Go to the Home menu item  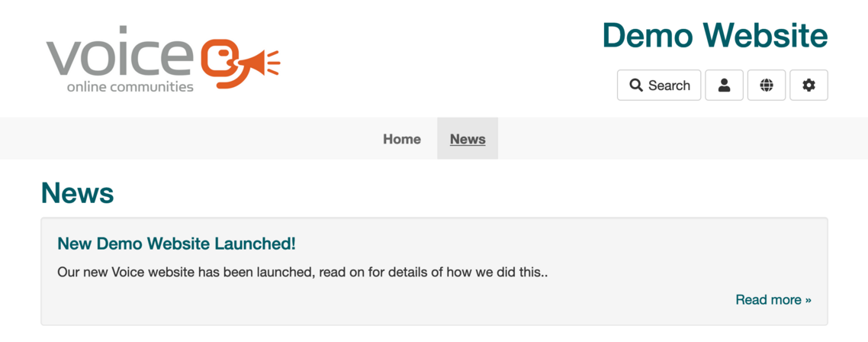(402, 139)
